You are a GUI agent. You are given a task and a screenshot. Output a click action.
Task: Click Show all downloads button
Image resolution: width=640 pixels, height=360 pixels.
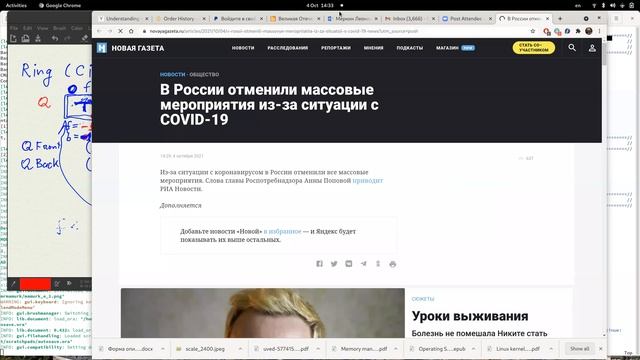tap(580, 349)
